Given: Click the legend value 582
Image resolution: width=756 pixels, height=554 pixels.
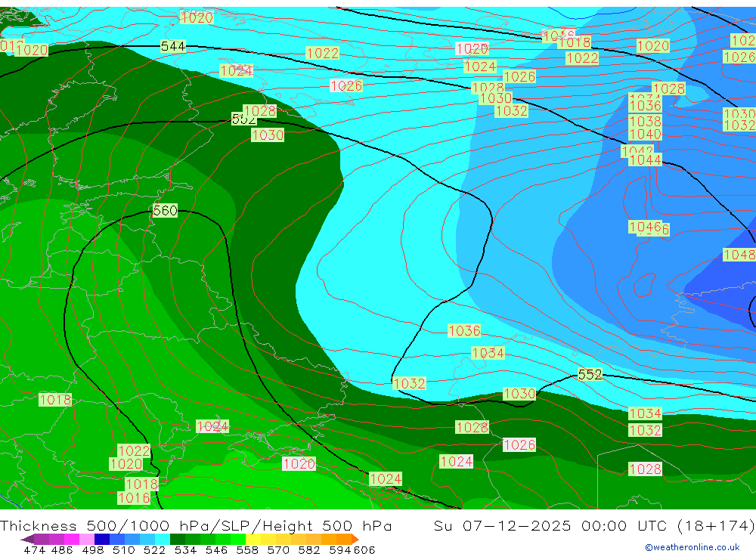Looking at the screenshot, I should [309, 549].
